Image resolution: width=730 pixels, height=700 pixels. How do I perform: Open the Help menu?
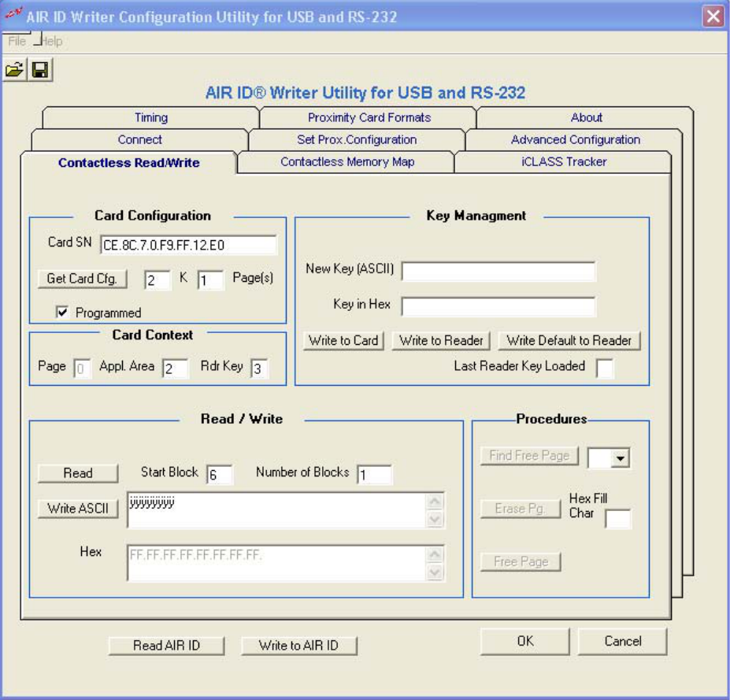[51, 41]
